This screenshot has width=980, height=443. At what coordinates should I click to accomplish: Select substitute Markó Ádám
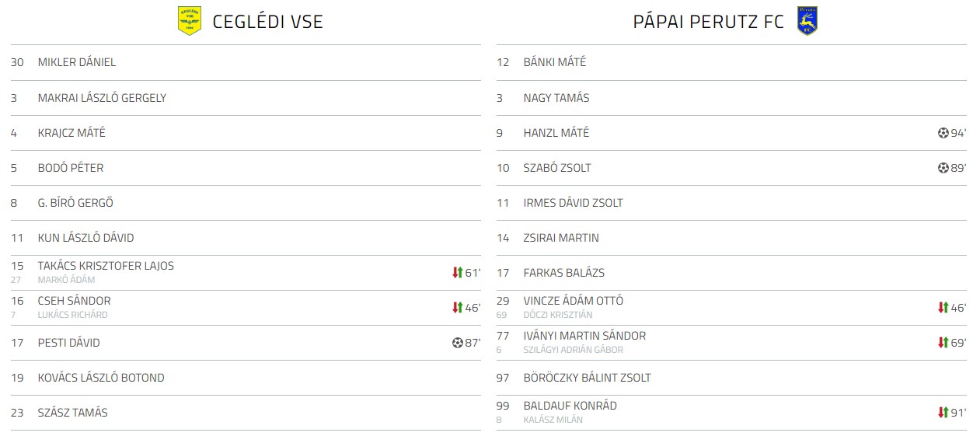click(66, 280)
